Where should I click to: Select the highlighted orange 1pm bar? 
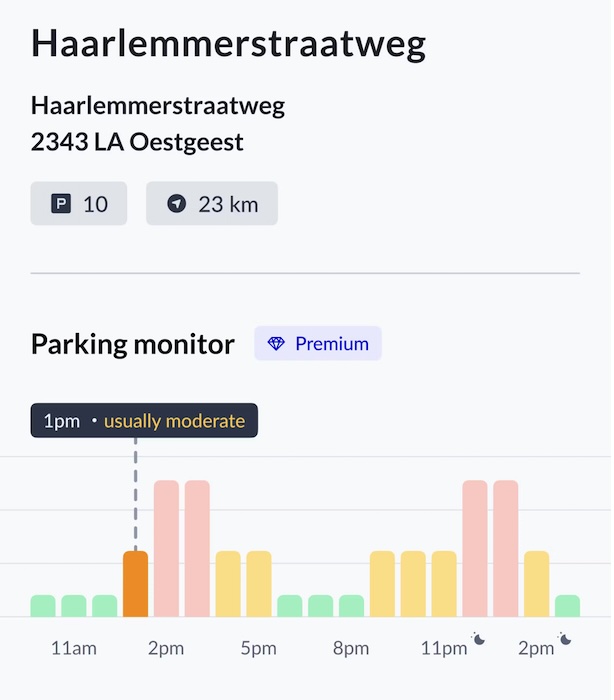136,584
